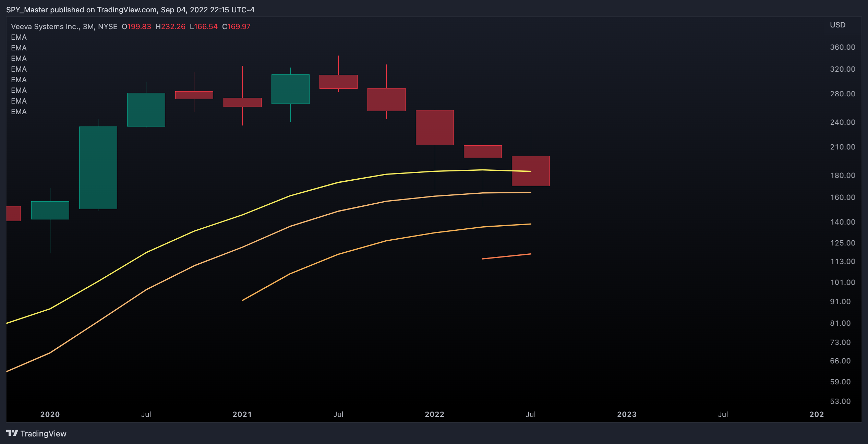Click the 360.00 price axis label

click(843, 47)
